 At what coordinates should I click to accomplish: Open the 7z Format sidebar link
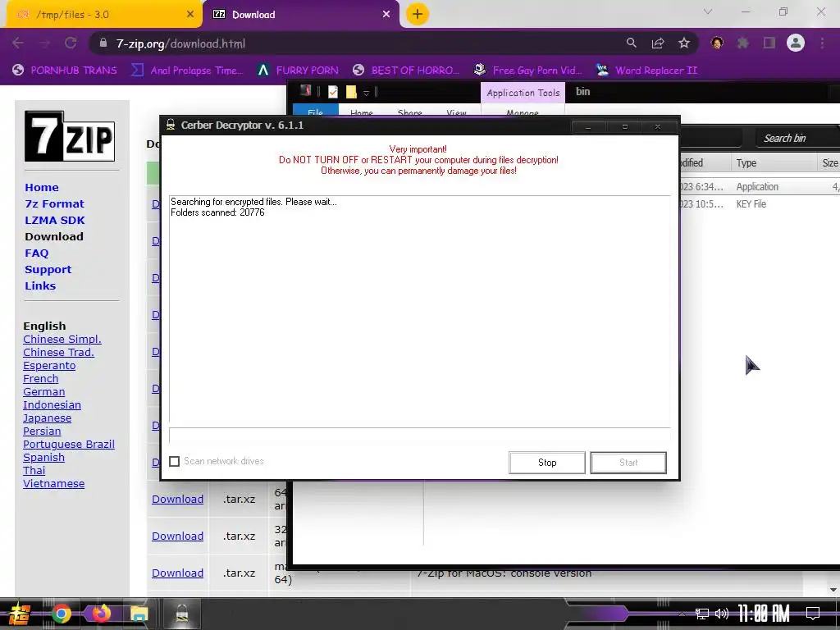[x=55, y=203]
